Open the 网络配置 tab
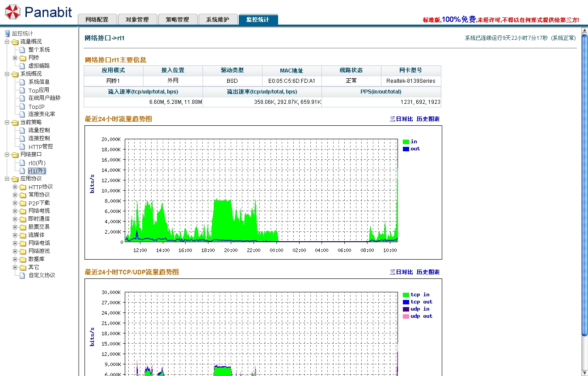Viewport: 588px width, 376px height. pos(97,20)
